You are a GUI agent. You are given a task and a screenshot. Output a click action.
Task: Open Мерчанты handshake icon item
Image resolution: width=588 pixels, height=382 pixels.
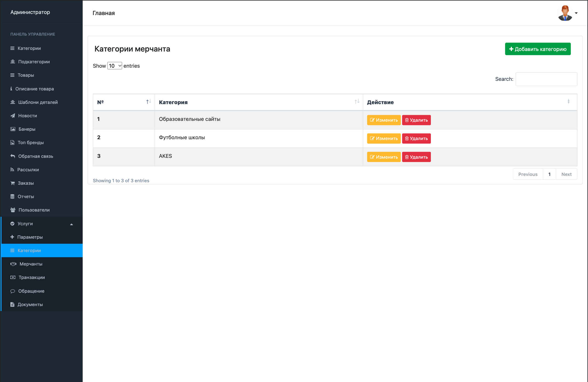pos(13,264)
